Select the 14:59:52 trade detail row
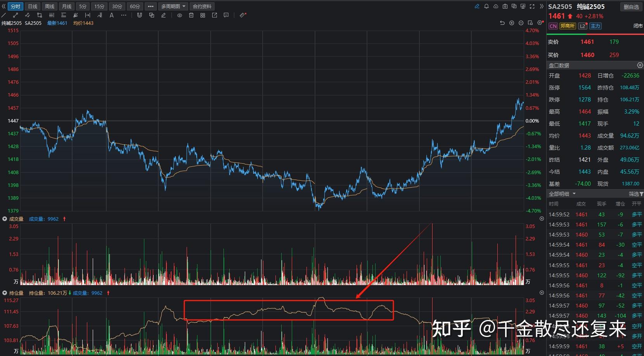This screenshot has height=356, width=644. coord(590,214)
